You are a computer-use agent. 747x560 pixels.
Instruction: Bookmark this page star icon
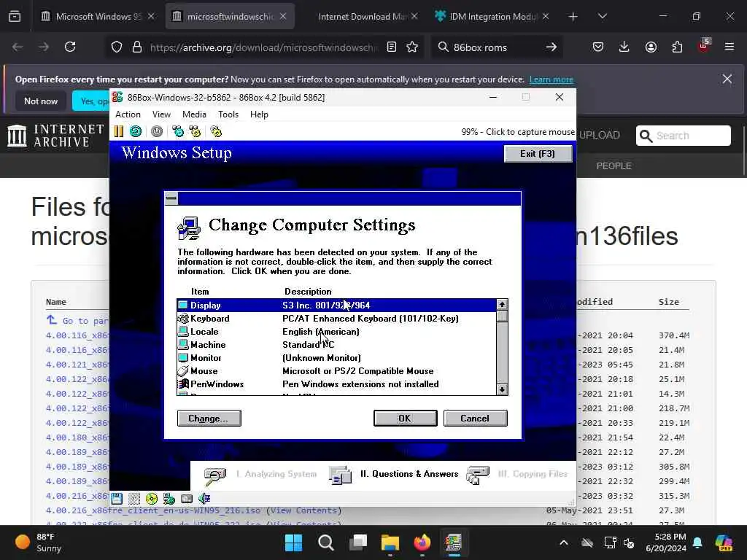(412, 47)
